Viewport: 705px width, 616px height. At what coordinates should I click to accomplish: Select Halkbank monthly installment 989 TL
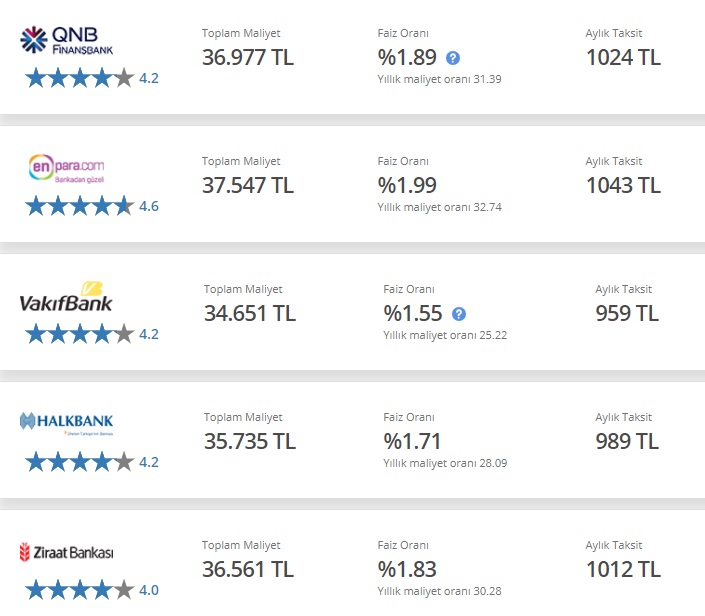tap(627, 442)
